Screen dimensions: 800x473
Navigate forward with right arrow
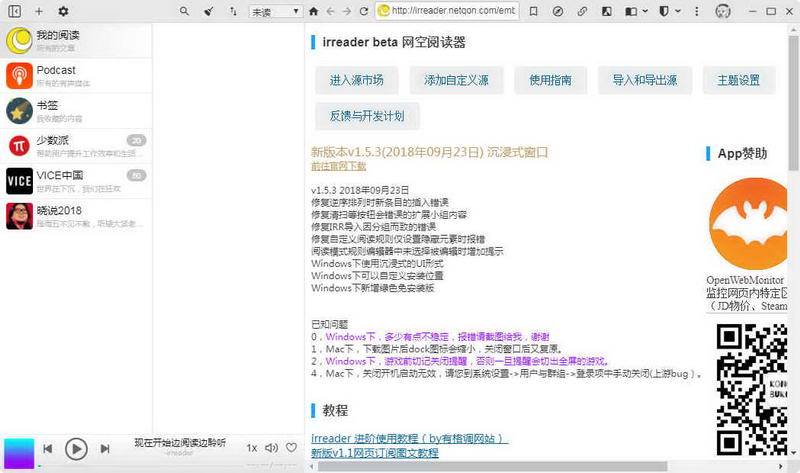tap(347, 11)
